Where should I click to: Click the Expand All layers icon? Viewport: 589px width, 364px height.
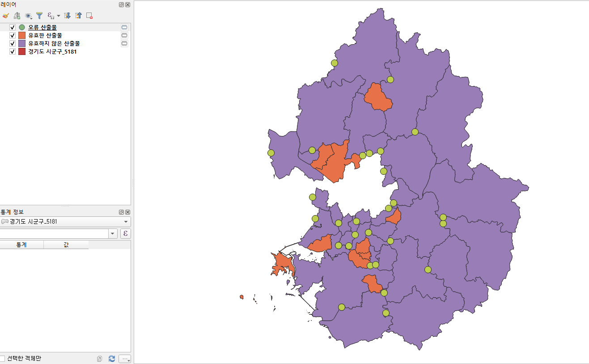tap(68, 16)
